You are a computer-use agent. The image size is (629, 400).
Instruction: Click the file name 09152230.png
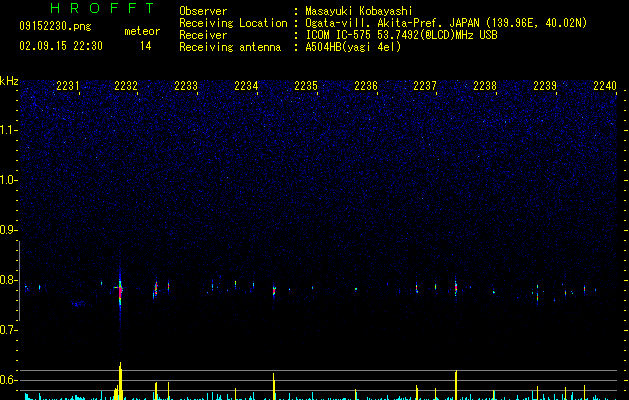(55, 26)
